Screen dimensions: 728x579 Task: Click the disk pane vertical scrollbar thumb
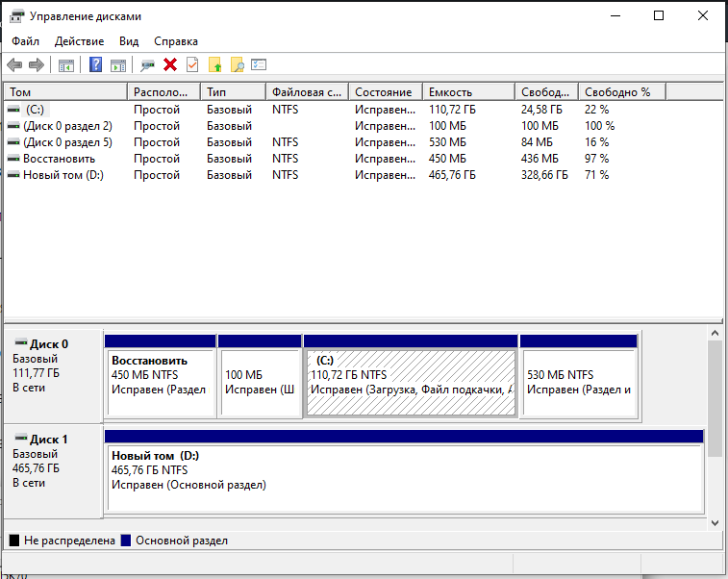pos(715,398)
